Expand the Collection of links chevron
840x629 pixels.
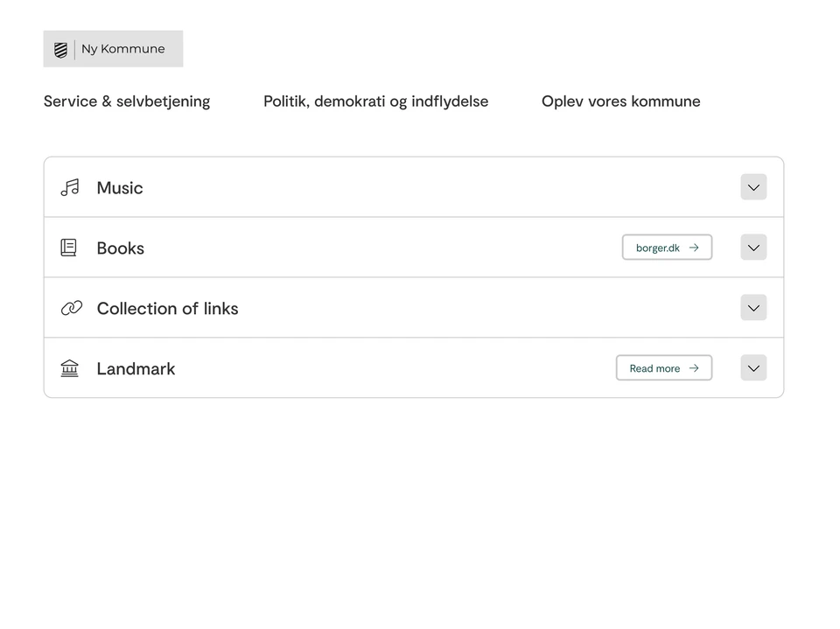pos(753,308)
